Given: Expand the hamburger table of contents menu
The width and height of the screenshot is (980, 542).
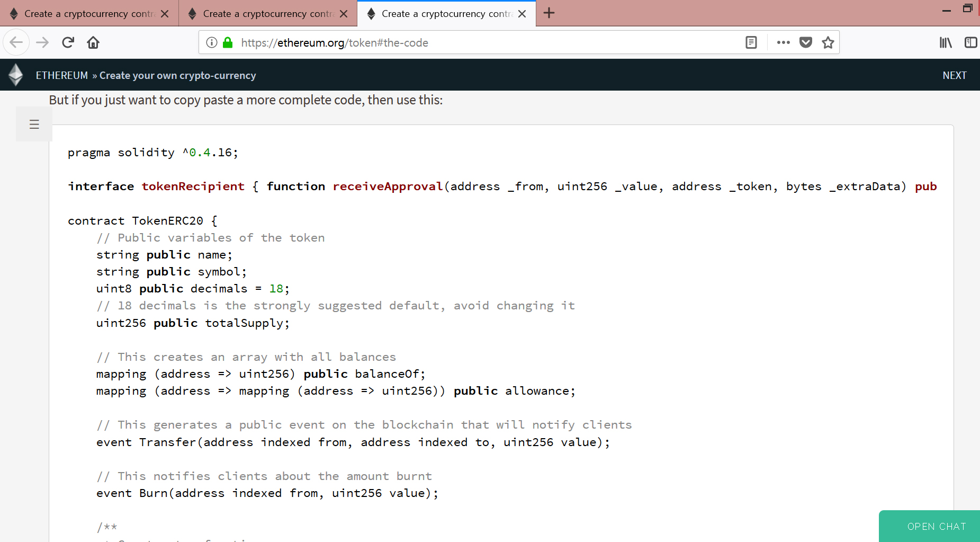Looking at the screenshot, I should tap(34, 125).
